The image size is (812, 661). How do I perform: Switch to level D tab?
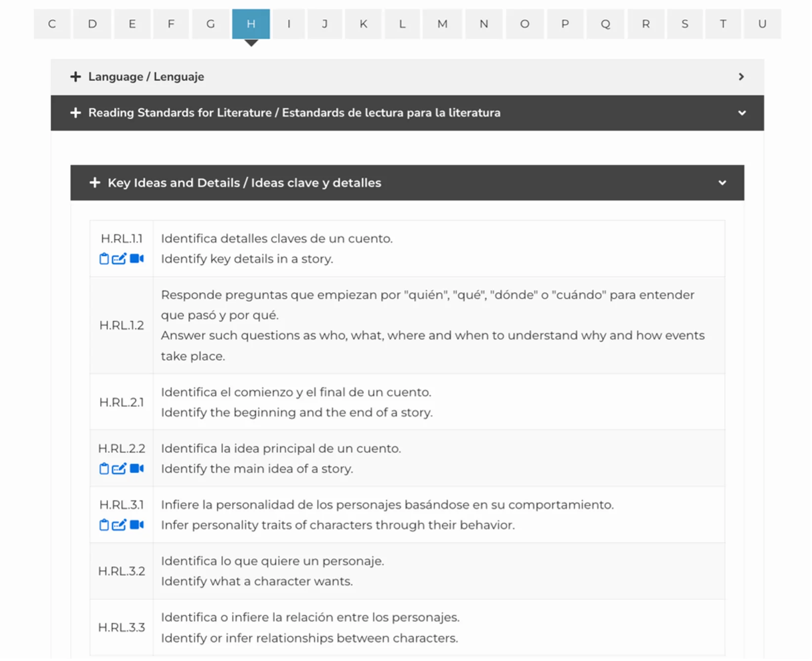click(92, 24)
